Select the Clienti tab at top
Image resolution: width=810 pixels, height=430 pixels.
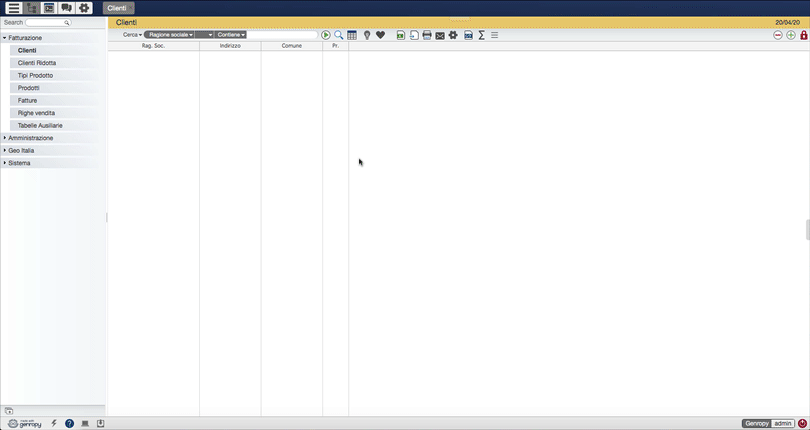pyautogui.click(x=118, y=8)
